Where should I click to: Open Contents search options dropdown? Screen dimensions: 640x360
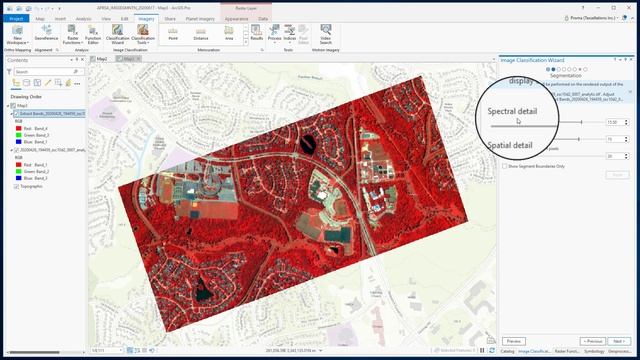82,72
